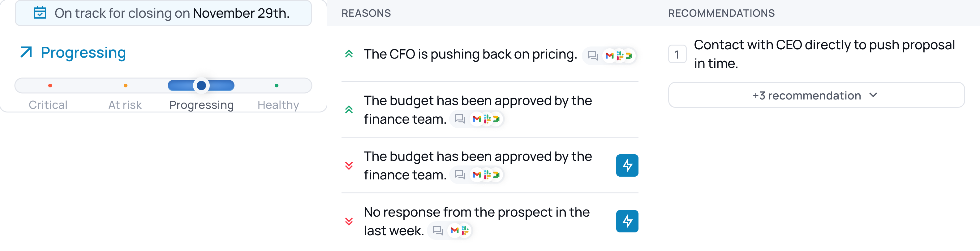Click lightning action on no response reason

click(x=627, y=221)
